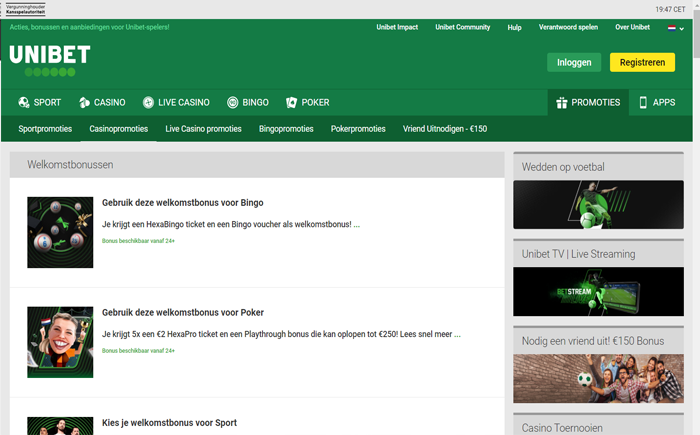This screenshot has width=700, height=435.
Task: Click the Apps phone icon
Action: tap(643, 102)
